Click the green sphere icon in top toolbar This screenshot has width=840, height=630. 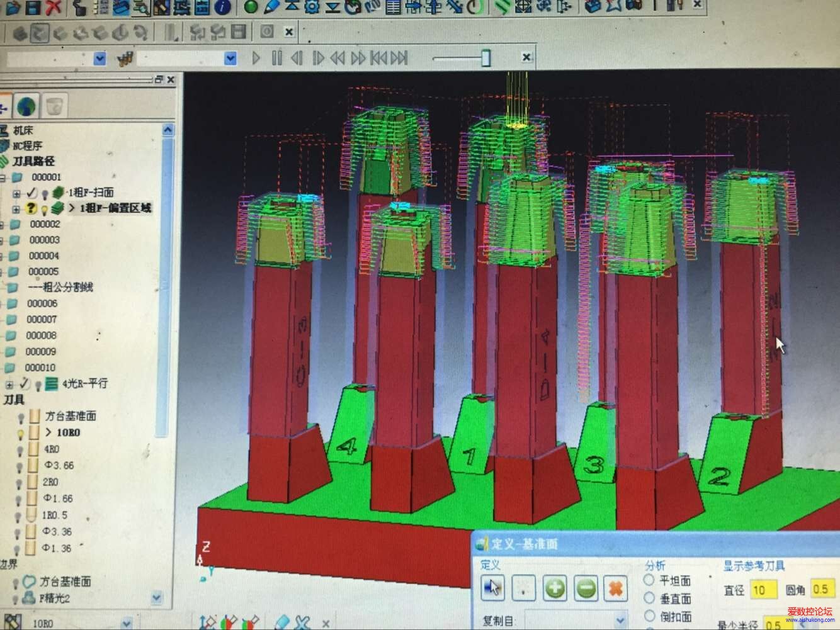(x=251, y=7)
